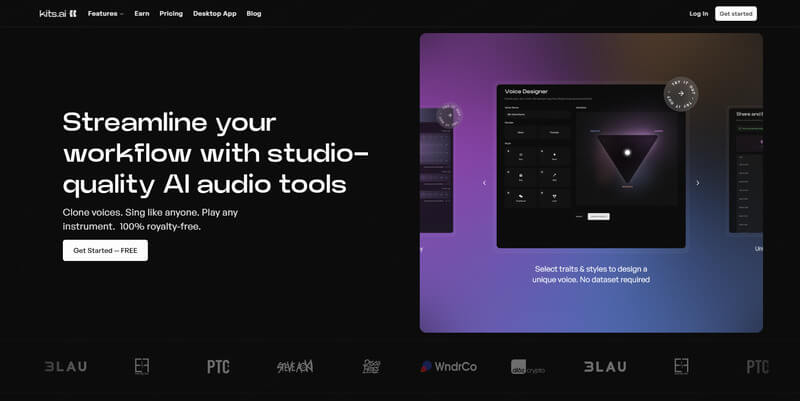Click the white button below the triangle preview
Screen dimensions: 800x401
click(x=598, y=216)
